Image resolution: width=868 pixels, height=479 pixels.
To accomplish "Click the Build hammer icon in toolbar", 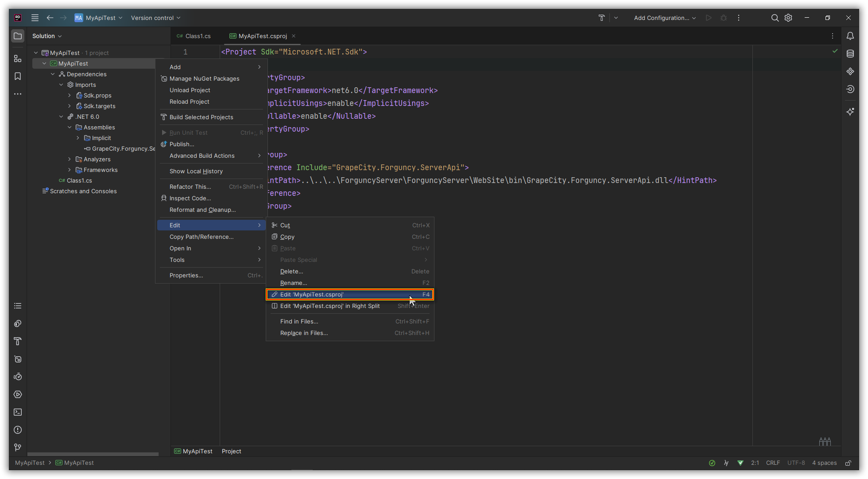I will click(601, 18).
